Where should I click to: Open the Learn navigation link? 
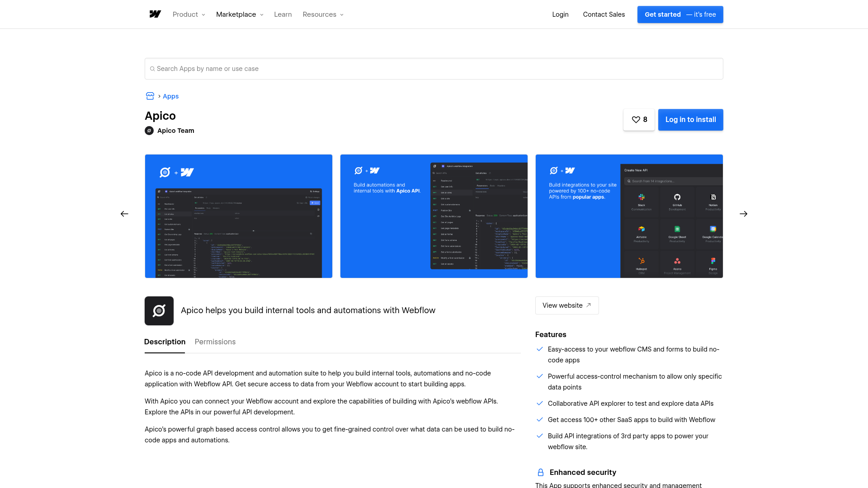pos(283,14)
